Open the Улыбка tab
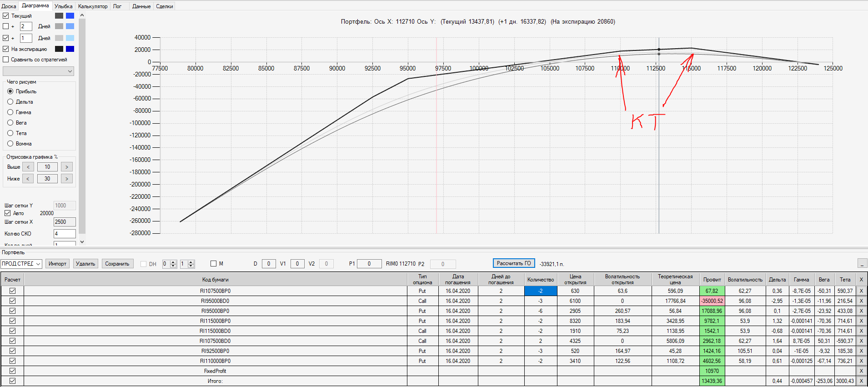 tap(63, 6)
